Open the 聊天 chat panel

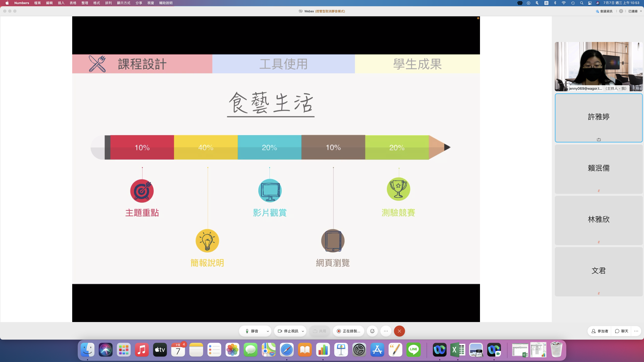pyautogui.click(x=622, y=331)
